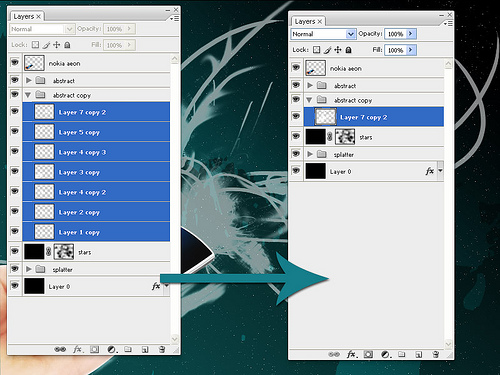Hide Layer 5 copy in left panel
Image resolution: width=500 pixels, height=375 pixels.
pyautogui.click(x=15, y=131)
